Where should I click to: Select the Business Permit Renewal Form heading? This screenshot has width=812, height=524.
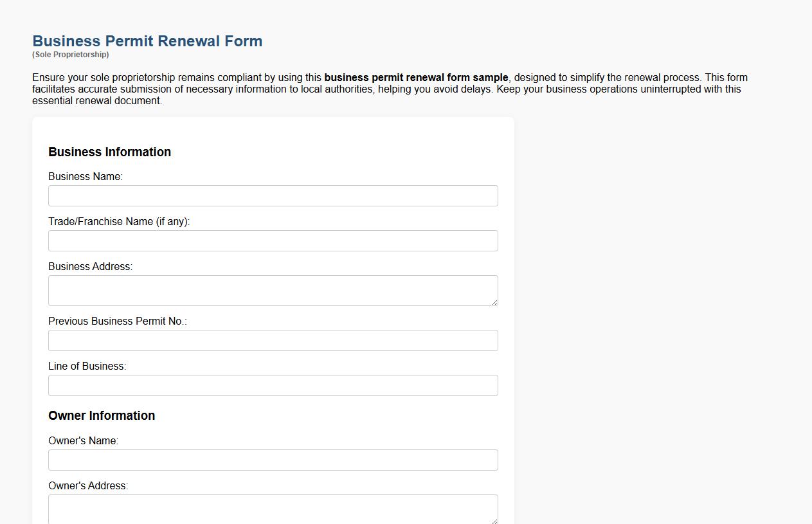147,41
